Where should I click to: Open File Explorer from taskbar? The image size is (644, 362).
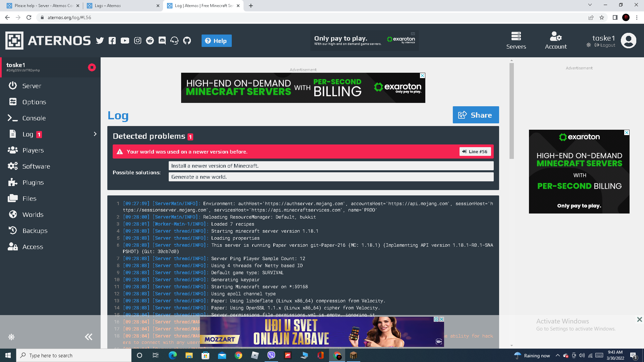pyautogui.click(x=189, y=355)
